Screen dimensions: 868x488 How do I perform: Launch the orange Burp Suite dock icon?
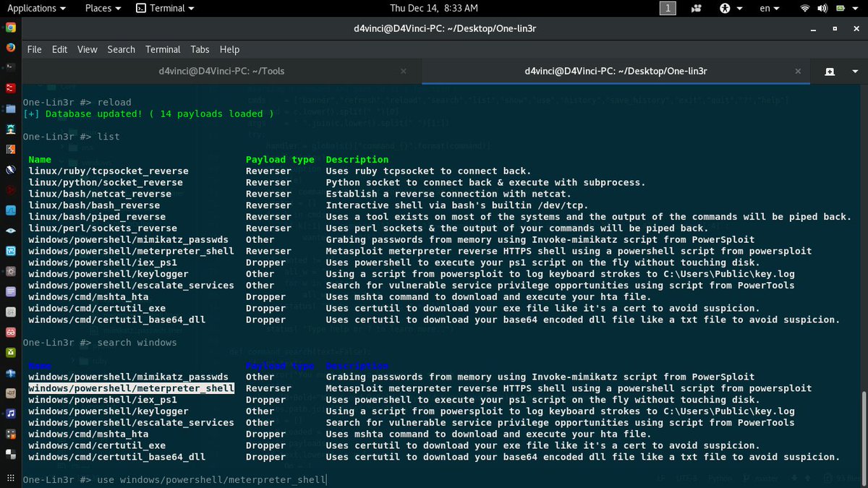pyautogui.click(x=10, y=150)
